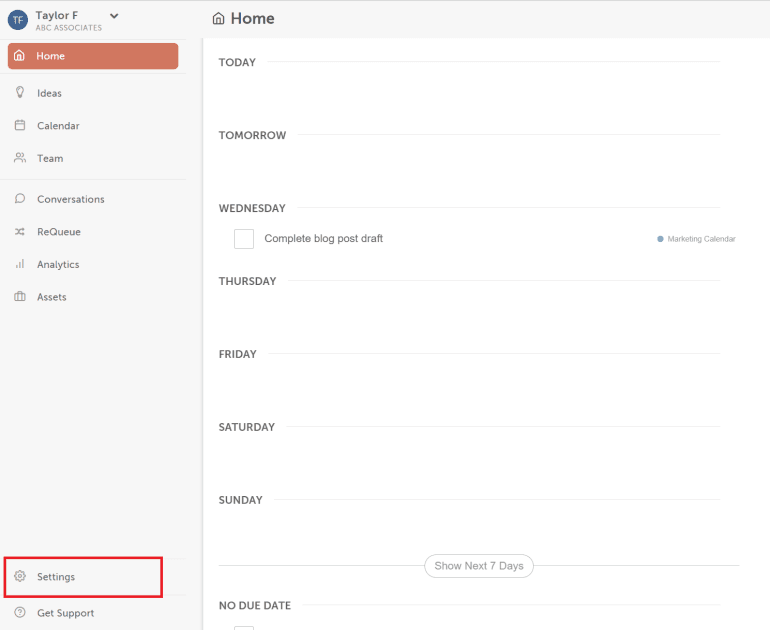Image resolution: width=770 pixels, height=630 pixels.
Task: Click the Ideas lightbulb icon
Action: tap(20, 92)
